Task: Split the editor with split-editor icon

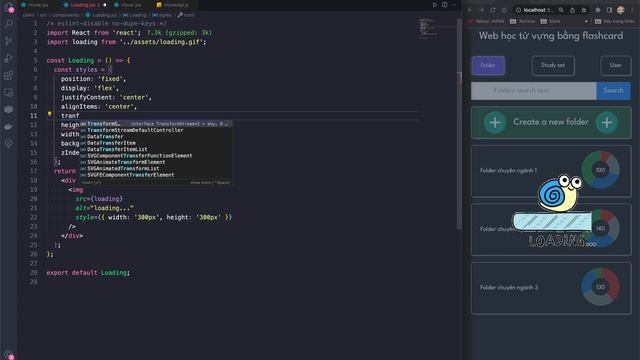Action: (x=444, y=5)
